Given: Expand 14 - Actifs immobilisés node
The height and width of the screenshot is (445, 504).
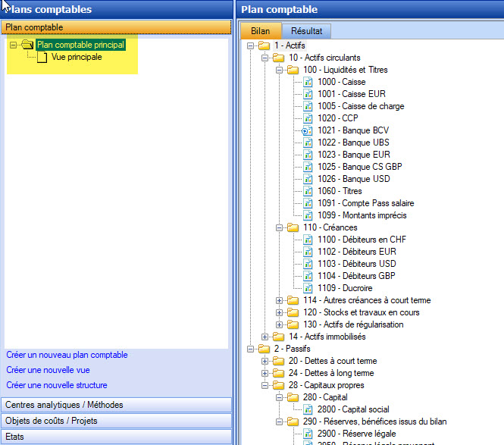Looking at the screenshot, I should tap(265, 337).
